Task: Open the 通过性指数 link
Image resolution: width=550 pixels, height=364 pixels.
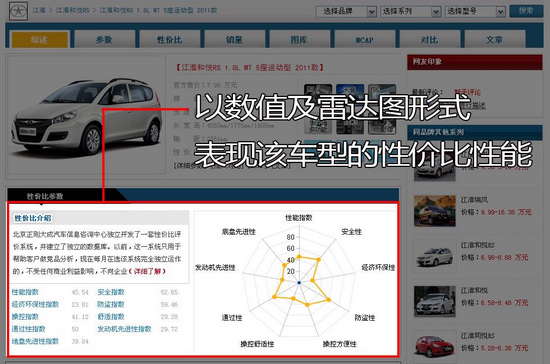Action: (28, 329)
